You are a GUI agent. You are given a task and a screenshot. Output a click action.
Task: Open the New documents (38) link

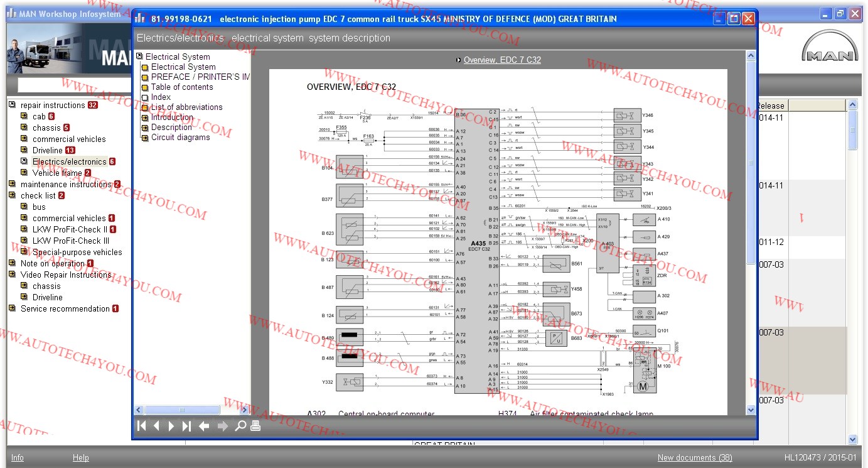tap(694, 457)
